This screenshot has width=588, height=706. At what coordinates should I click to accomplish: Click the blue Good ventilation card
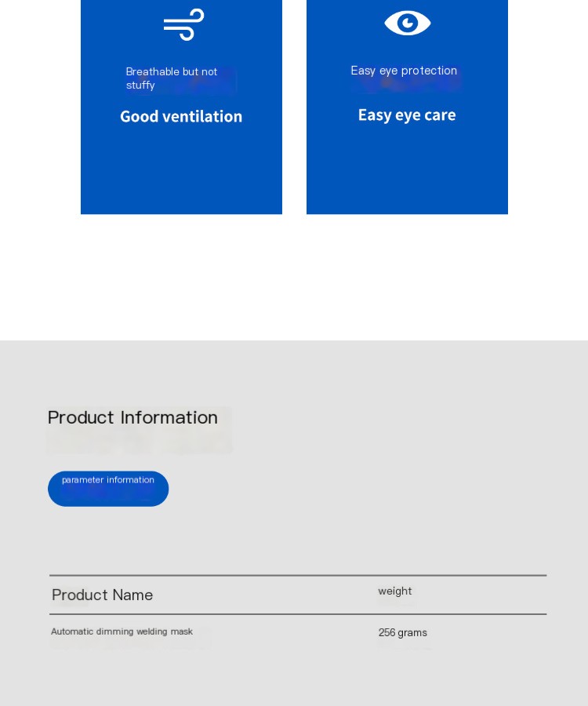coord(181,107)
